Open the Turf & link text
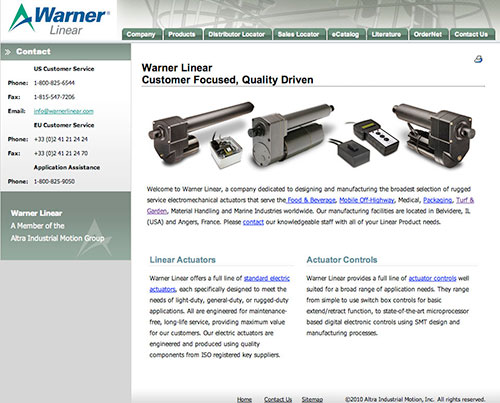The height and width of the screenshot is (403, 500). point(465,200)
